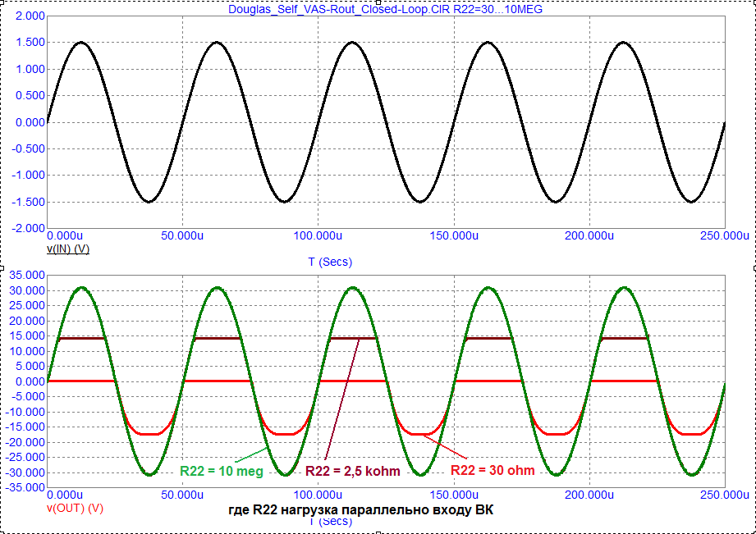The height and width of the screenshot is (534, 756).
Task: Click the 1.500 value on the top Y axis
Action: click(x=30, y=43)
